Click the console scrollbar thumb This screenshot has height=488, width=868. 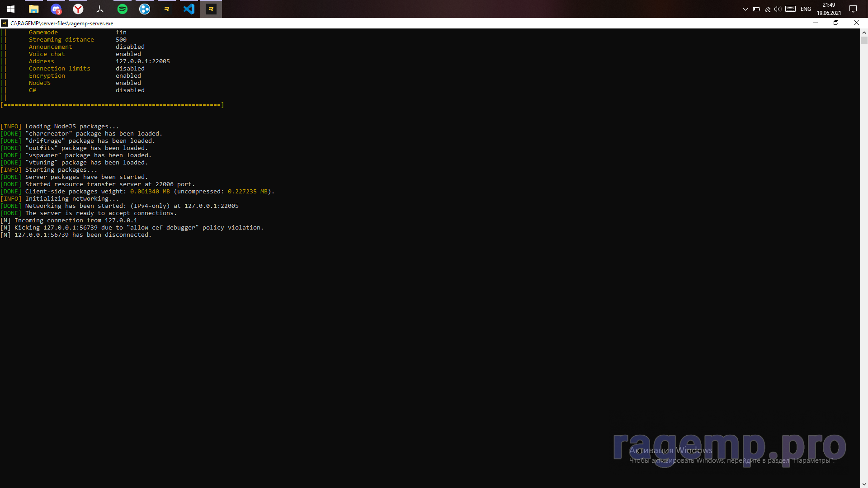(864, 40)
